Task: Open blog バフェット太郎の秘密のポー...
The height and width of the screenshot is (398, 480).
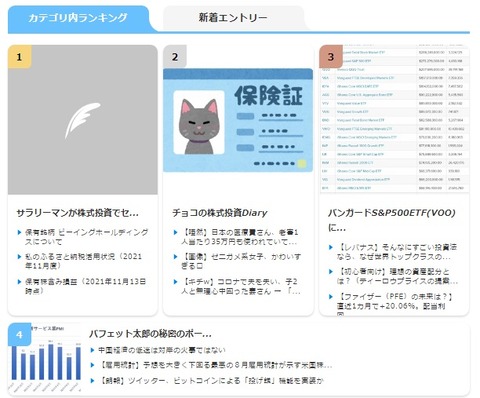Action: [x=150, y=334]
